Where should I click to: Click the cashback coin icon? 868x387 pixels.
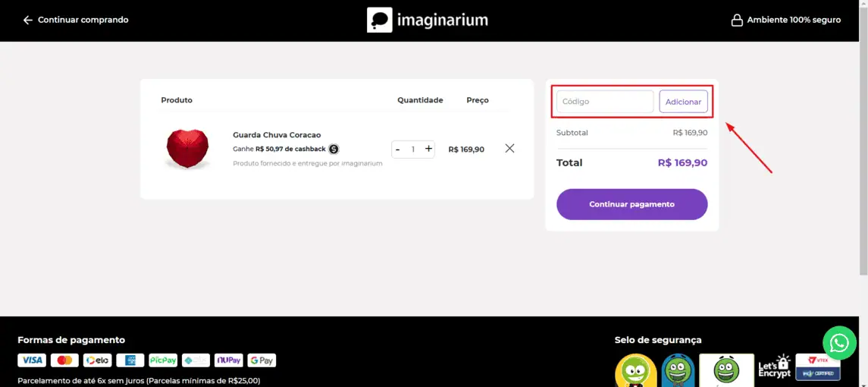click(334, 149)
